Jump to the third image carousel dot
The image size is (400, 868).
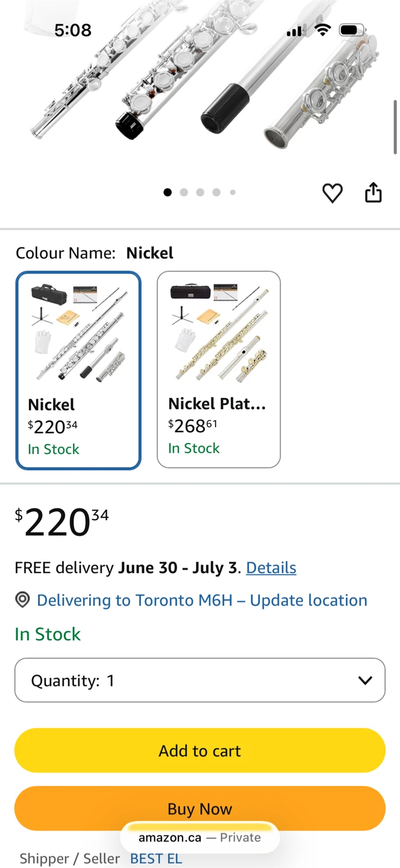click(x=200, y=192)
